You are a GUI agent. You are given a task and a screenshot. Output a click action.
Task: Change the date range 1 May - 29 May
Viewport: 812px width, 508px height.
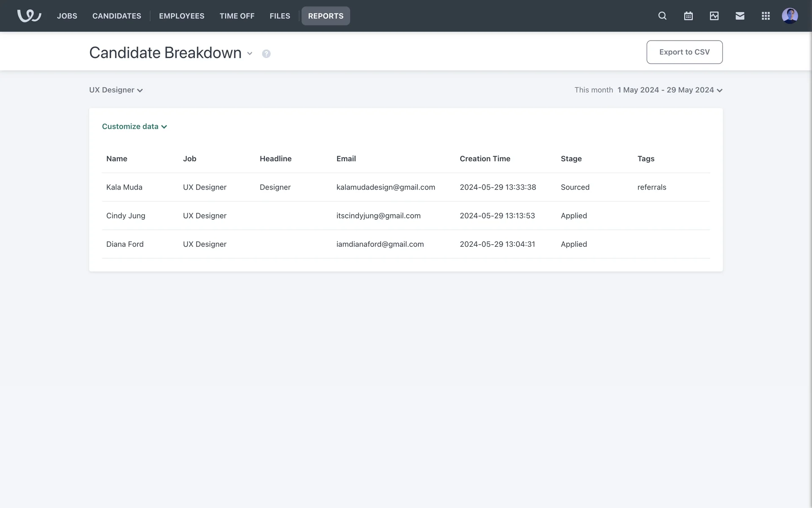tap(669, 90)
